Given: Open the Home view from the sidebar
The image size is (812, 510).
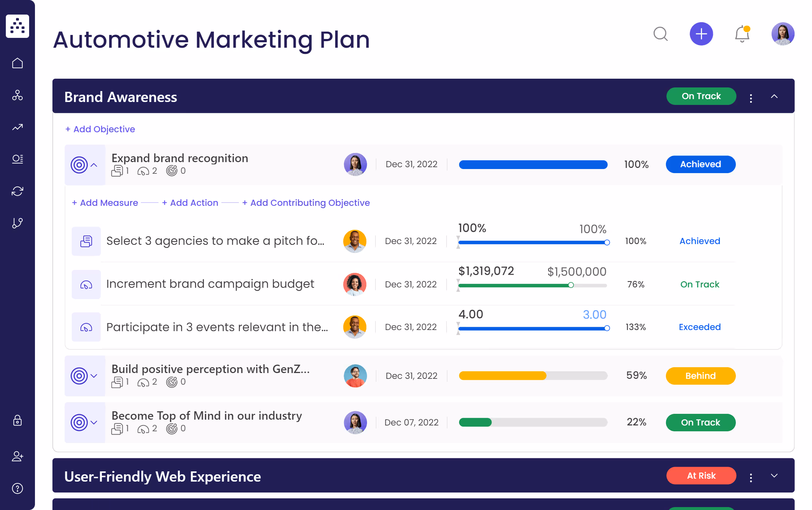Looking at the screenshot, I should (17, 63).
